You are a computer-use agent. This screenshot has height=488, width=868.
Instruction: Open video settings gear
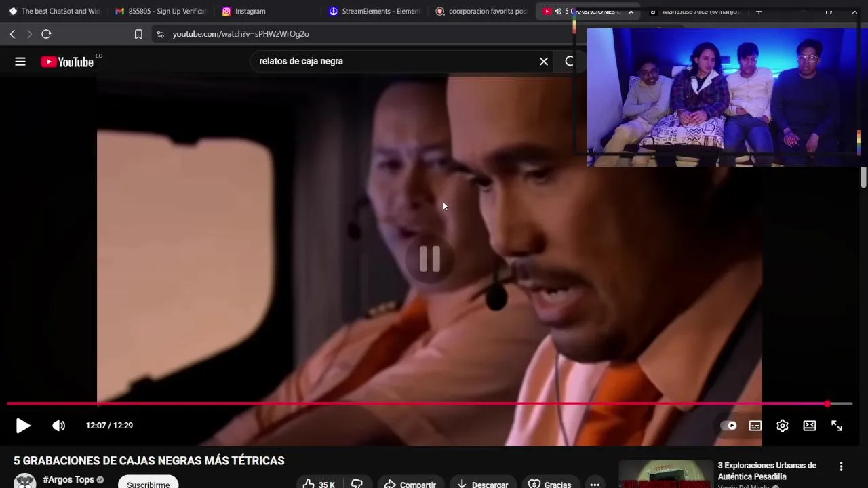[x=783, y=426]
